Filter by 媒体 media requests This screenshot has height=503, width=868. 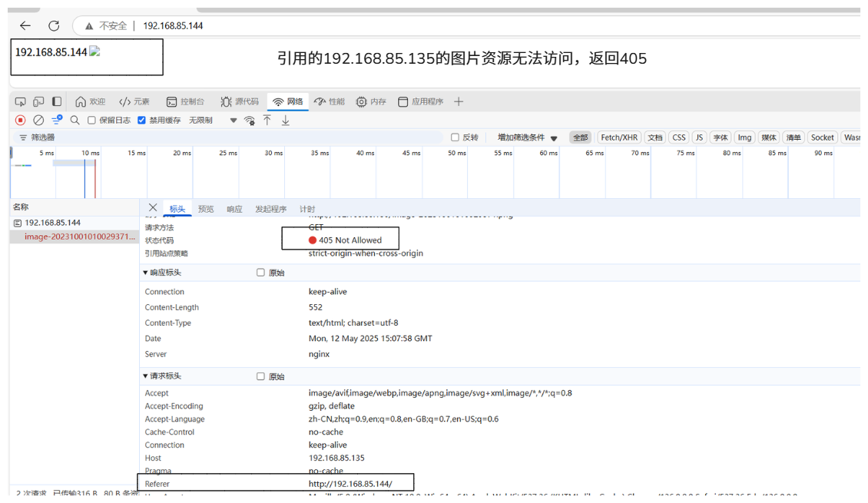769,137
